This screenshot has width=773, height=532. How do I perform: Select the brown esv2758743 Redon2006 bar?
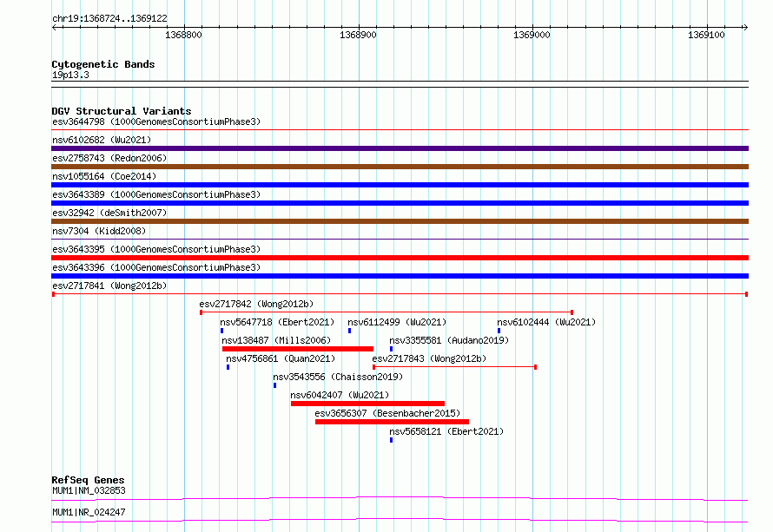(400, 167)
